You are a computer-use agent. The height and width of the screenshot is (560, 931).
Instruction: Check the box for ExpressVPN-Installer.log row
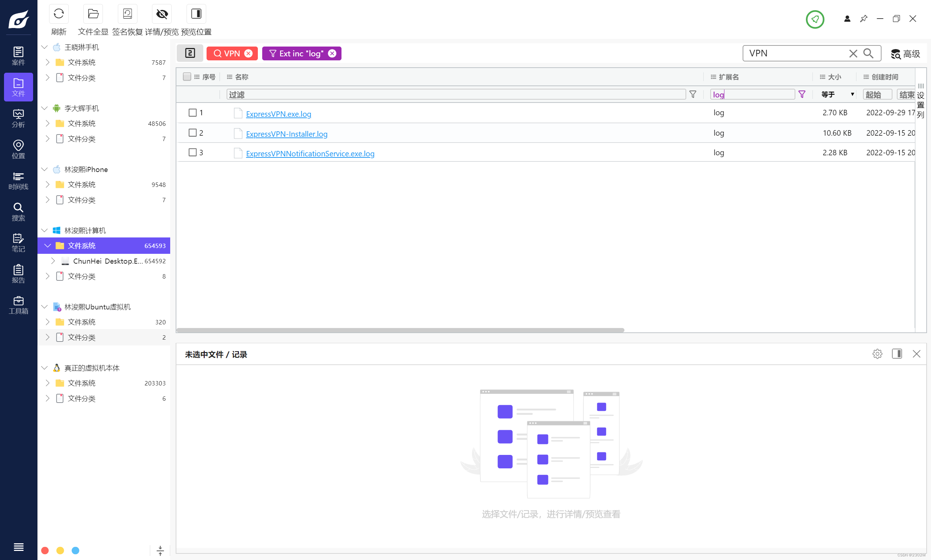pyautogui.click(x=192, y=133)
